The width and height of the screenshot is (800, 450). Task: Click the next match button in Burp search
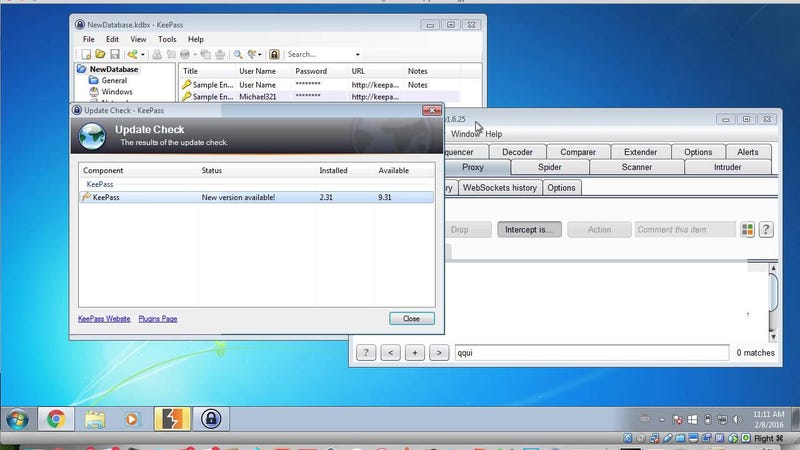tap(439, 353)
